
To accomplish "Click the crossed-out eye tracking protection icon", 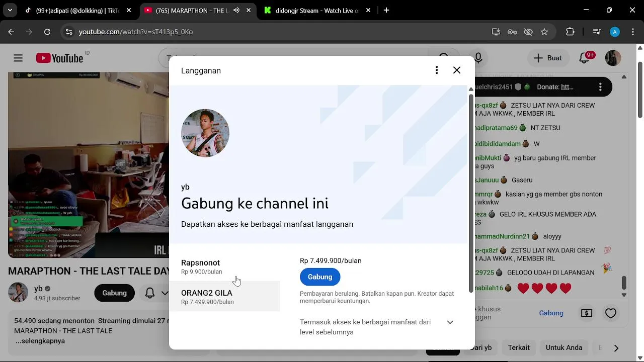I will pos(528,32).
